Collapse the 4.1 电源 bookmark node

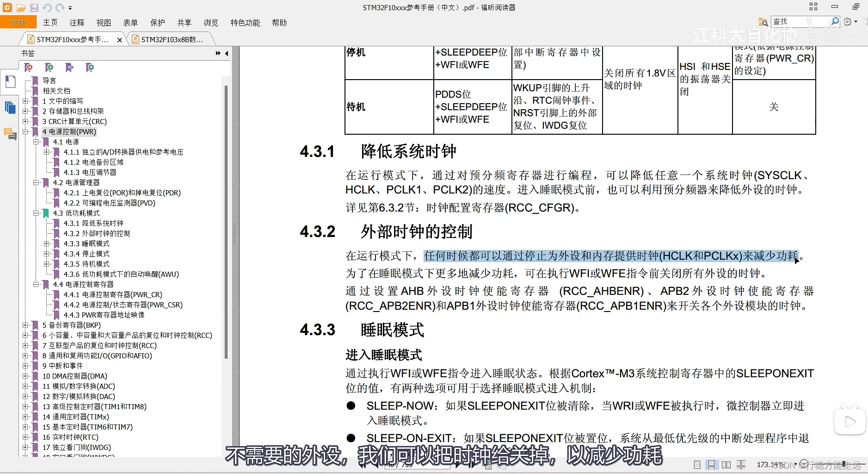pyautogui.click(x=36, y=142)
